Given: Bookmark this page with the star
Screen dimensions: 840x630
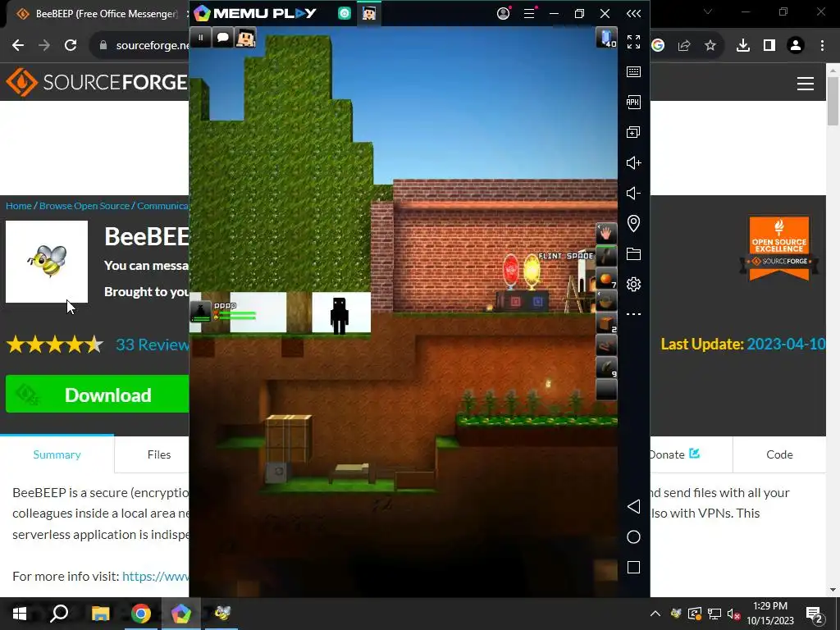Looking at the screenshot, I should point(710,46).
